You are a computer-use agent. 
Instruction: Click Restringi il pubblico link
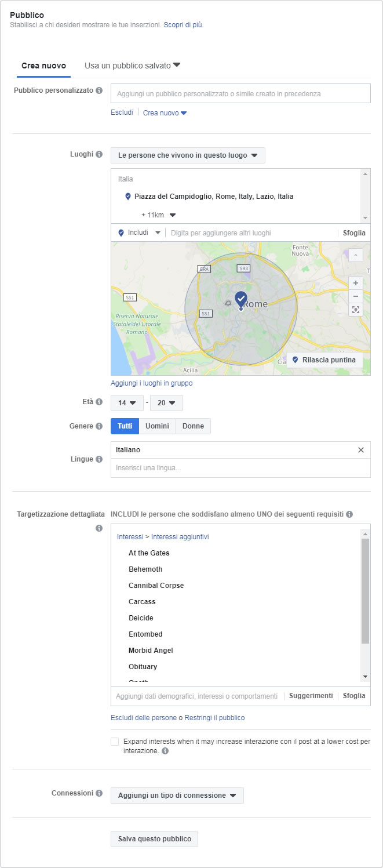click(x=214, y=718)
